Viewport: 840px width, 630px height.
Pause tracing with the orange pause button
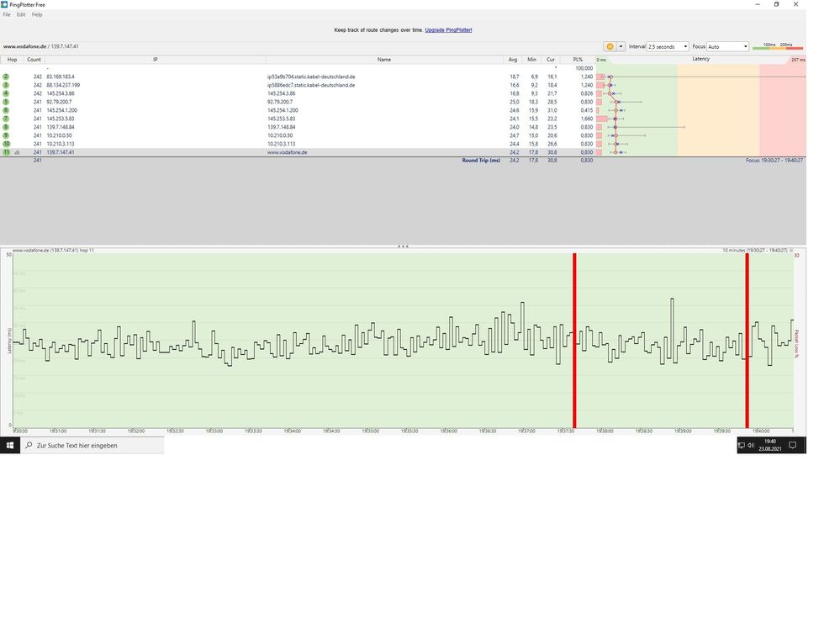(x=610, y=46)
